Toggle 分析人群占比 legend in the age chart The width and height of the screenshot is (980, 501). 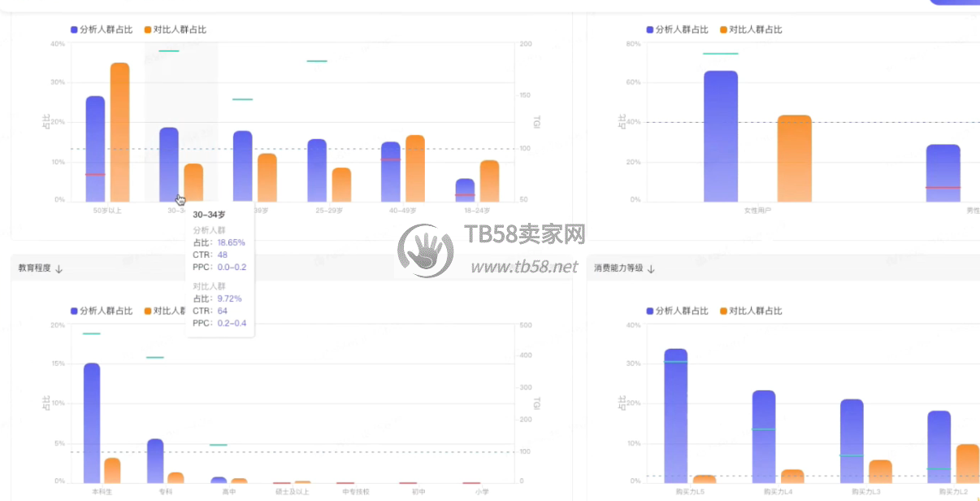pos(102,29)
